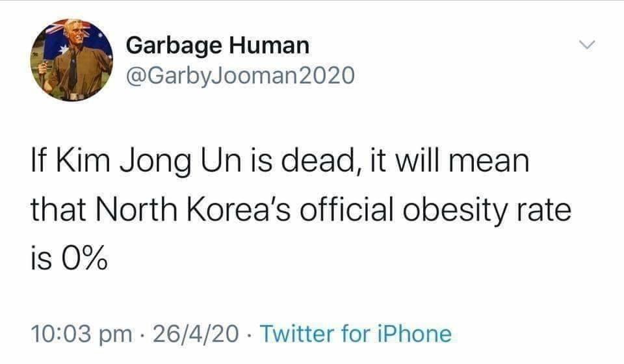Viewport: 624px width, 364px height.
Task: Click the words 'North Korea's' in tweet
Action: (x=192, y=210)
